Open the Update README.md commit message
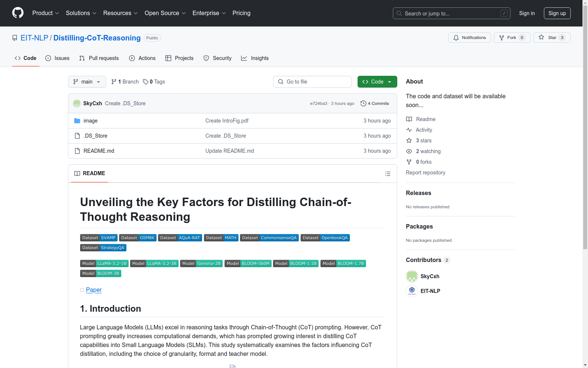This screenshot has height=368, width=588. click(230, 151)
